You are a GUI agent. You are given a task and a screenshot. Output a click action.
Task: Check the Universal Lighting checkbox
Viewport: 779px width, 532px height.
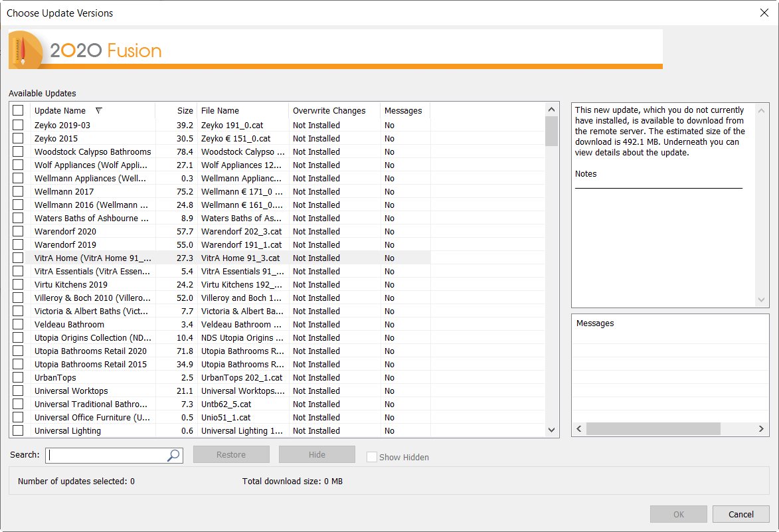18,430
